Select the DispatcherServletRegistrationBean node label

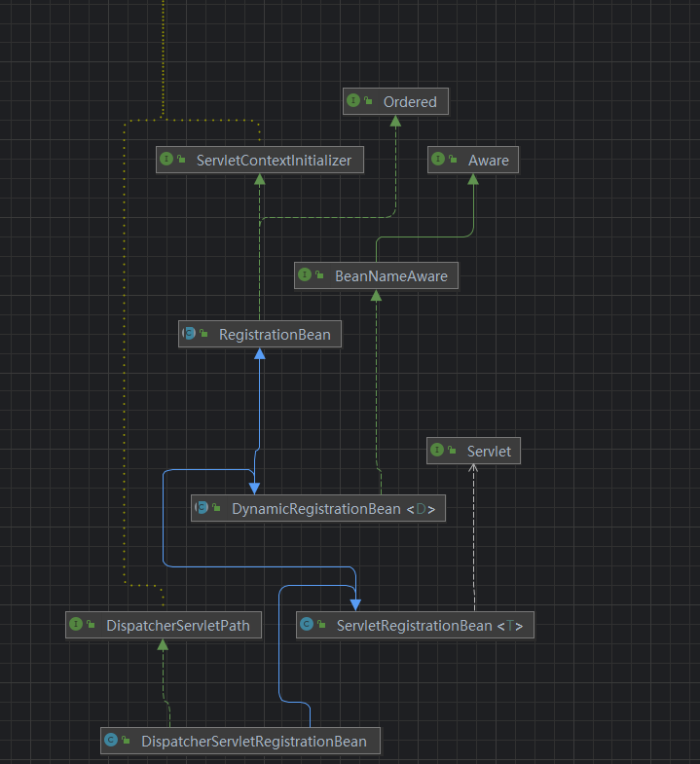pos(253,742)
